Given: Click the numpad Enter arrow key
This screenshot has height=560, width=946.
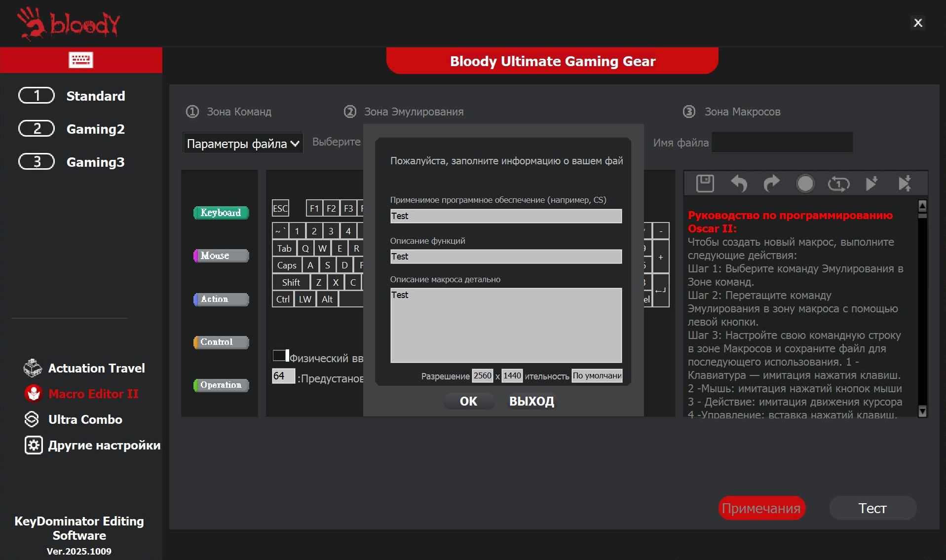Looking at the screenshot, I should pyautogui.click(x=661, y=291).
